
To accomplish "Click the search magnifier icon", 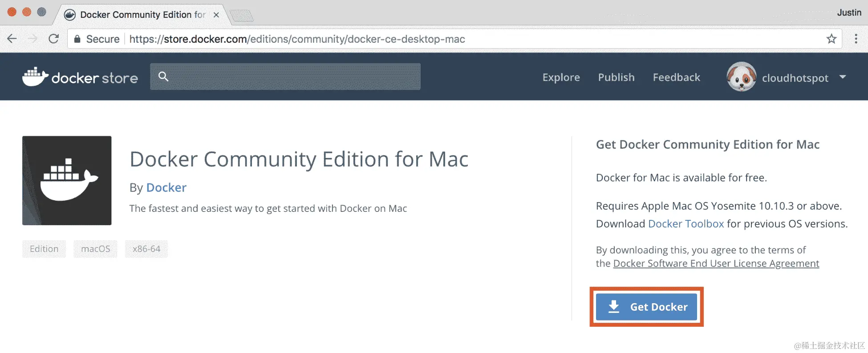I will pyautogui.click(x=164, y=77).
